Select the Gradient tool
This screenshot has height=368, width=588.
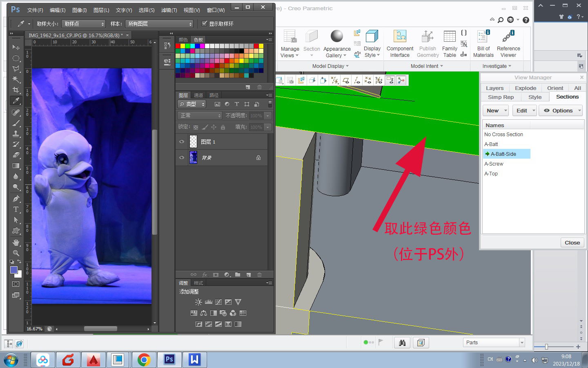click(x=16, y=166)
